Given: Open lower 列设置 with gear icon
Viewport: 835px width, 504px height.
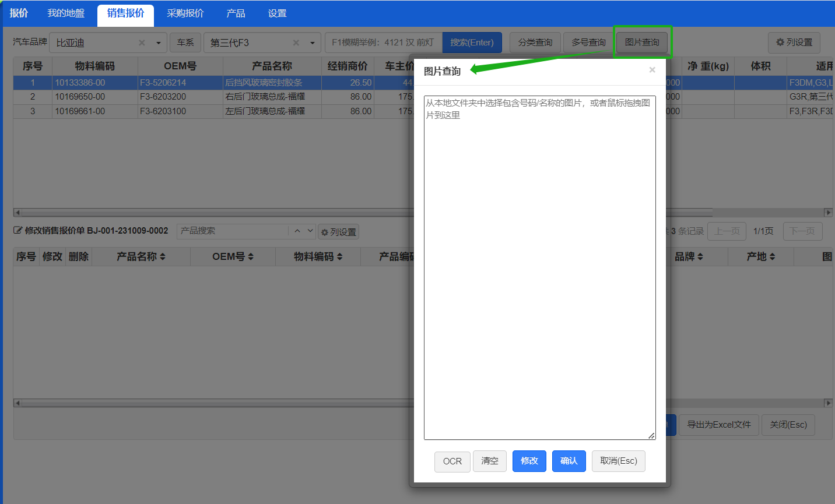Looking at the screenshot, I should click(339, 232).
